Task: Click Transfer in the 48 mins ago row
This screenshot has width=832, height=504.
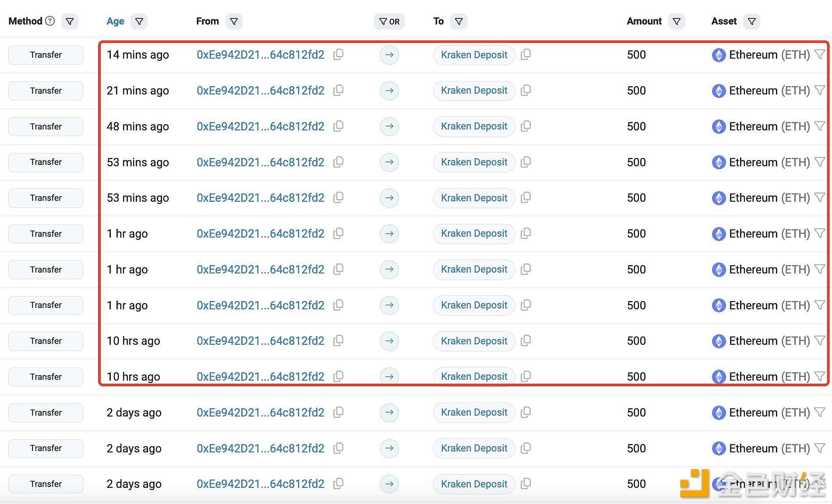Action: [x=46, y=127]
